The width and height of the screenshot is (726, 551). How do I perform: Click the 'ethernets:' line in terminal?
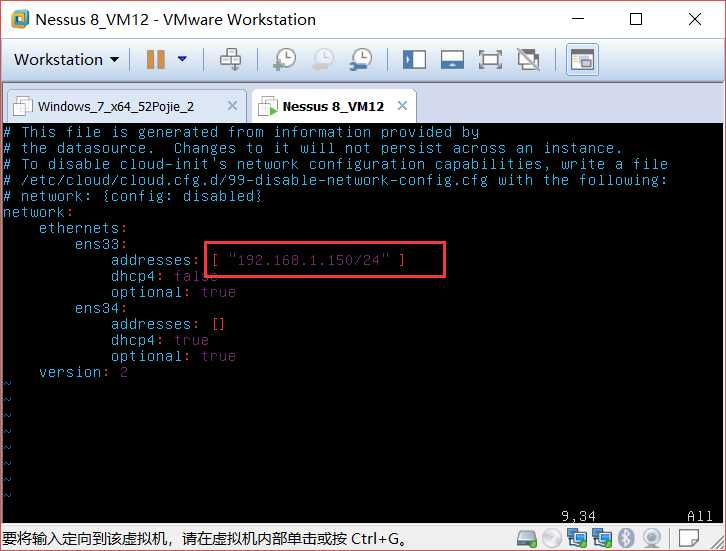[x=83, y=228]
